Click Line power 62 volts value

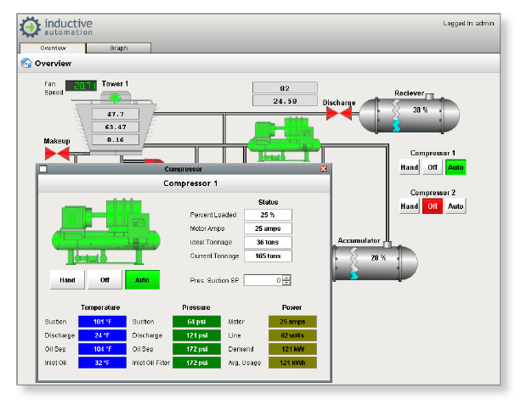click(292, 335)
